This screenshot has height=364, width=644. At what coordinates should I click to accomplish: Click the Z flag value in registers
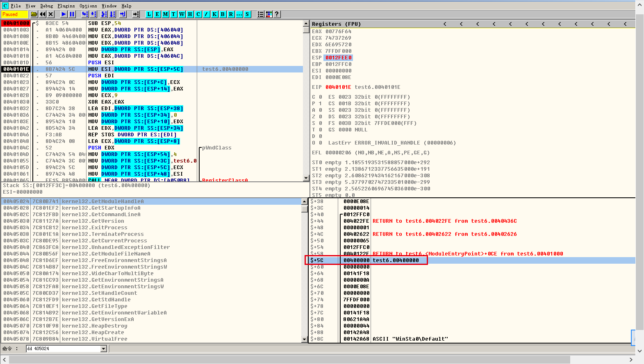pyautogui.click(x=320, y=117)
